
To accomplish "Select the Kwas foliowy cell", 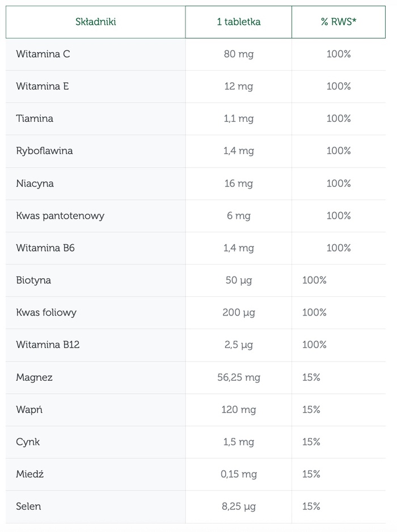I will click(x=46, y=313).
